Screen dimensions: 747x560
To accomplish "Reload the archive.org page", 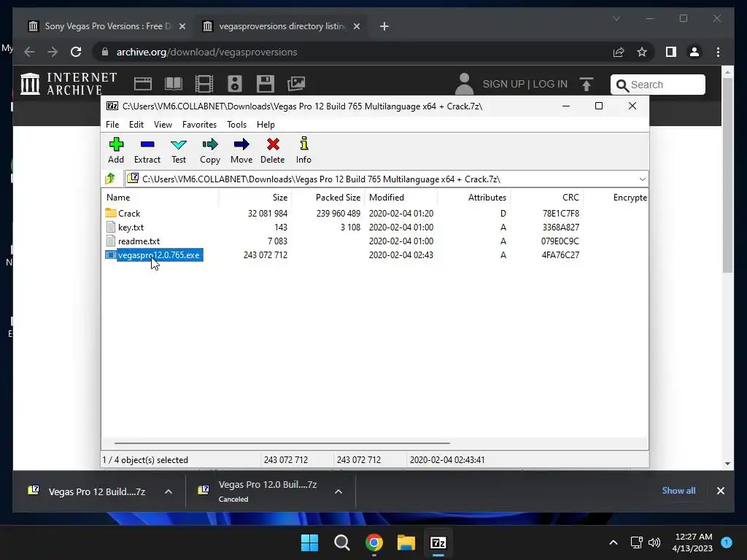I will (76, 52).
